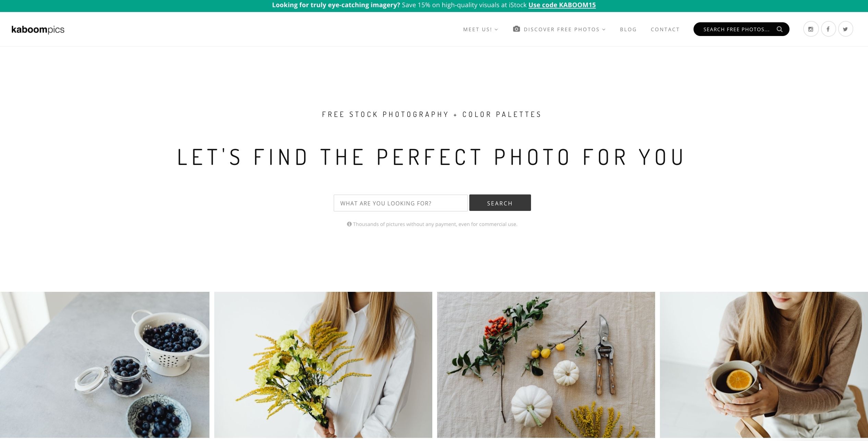Open the Blog menu item

[x=628, y=29]
